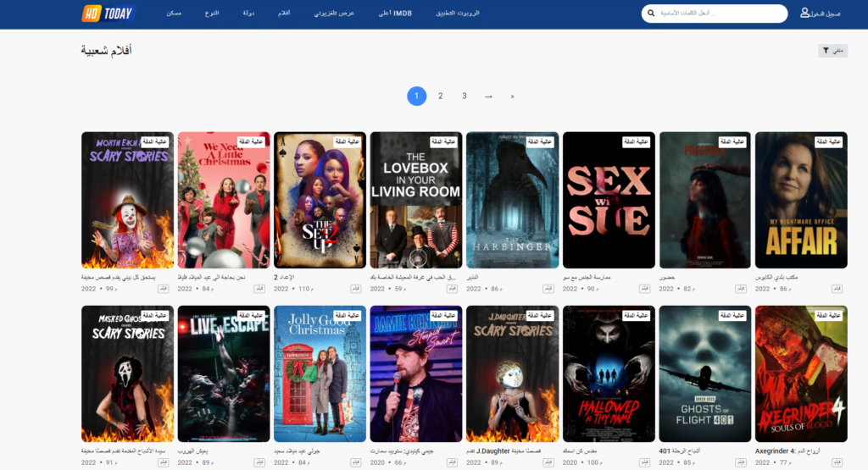Open the filter funnel button

tap(833, 51)
